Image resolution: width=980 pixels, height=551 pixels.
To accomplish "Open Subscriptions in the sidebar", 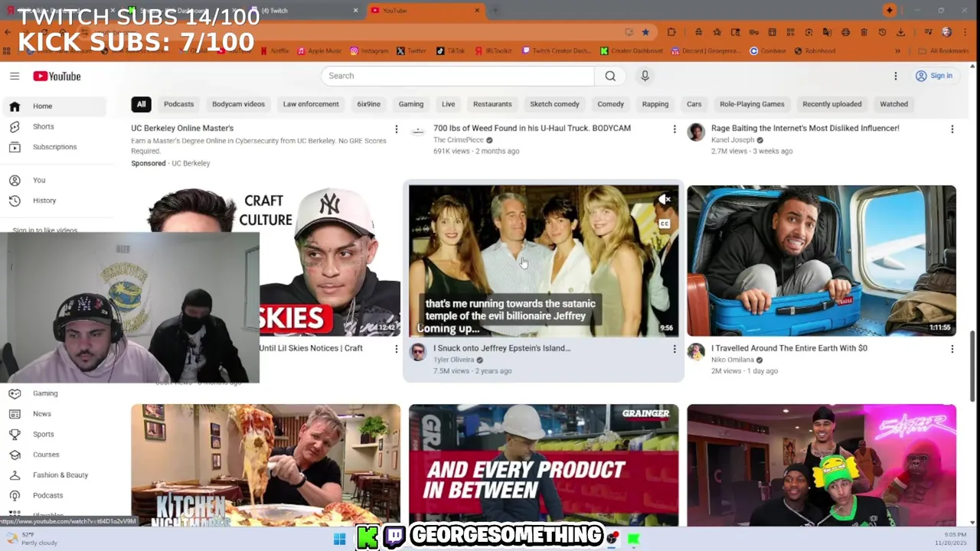I will point(55,147).
